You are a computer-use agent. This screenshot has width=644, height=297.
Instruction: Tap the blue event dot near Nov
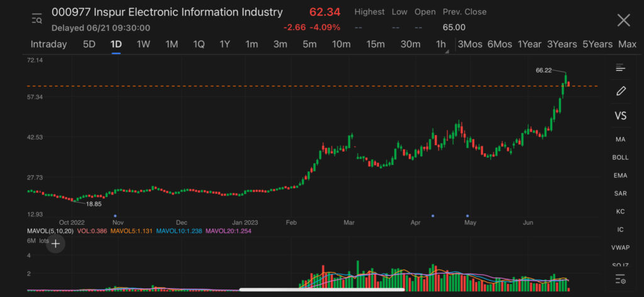(x=115, y=216)
